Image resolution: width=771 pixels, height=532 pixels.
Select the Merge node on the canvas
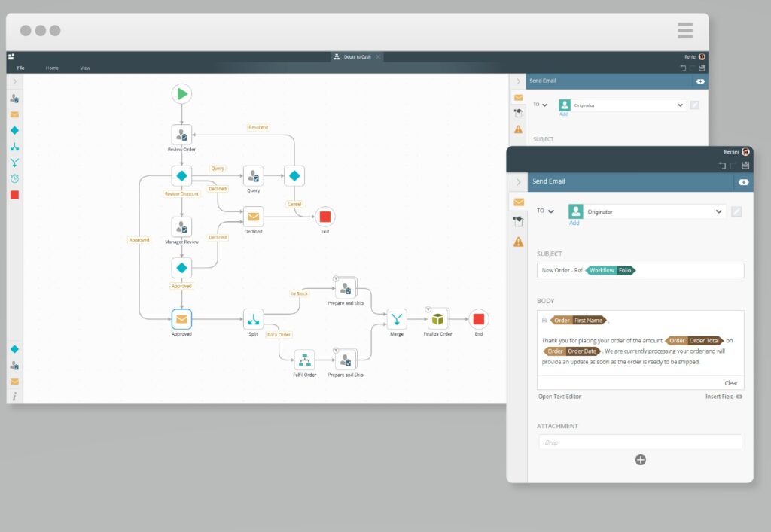(x=397, y=318)
